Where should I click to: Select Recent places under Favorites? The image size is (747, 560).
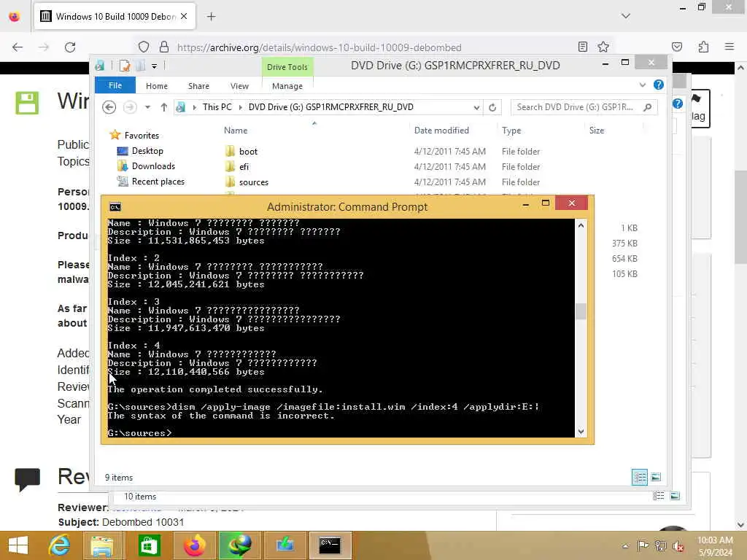[158, 182]
